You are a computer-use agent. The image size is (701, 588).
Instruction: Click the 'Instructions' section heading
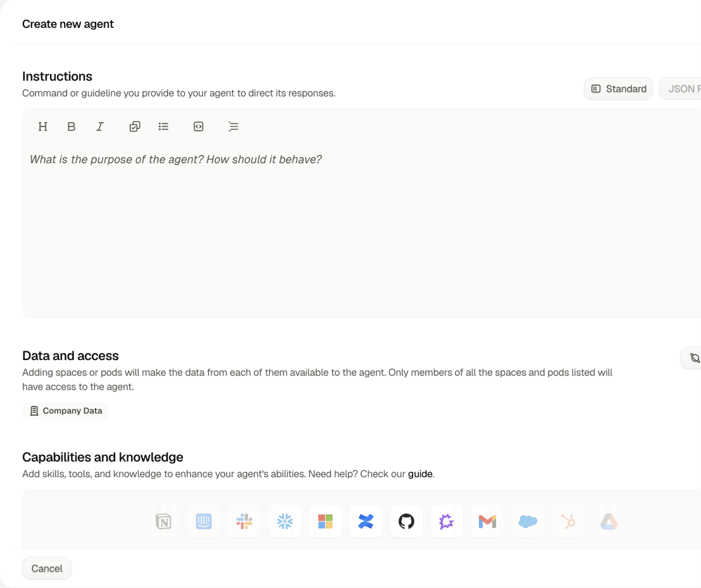57,77
